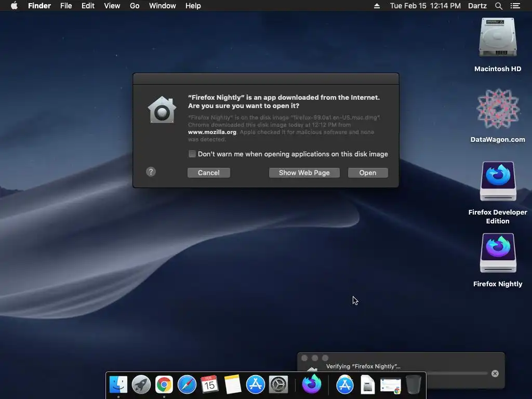Click the Cancel button in dialog
The width and height of the screenshot is (532, 399).
[x=209, y=172]
